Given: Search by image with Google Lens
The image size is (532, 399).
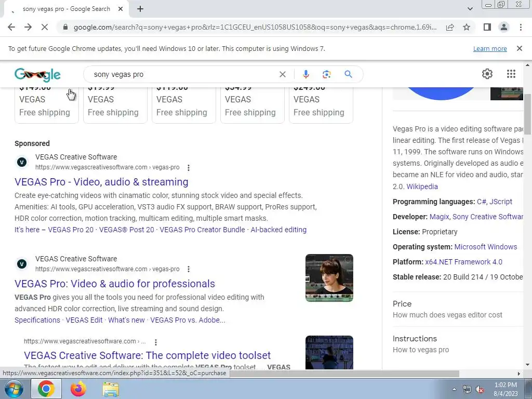Looking at the screenshot, I should pos(326,74).
